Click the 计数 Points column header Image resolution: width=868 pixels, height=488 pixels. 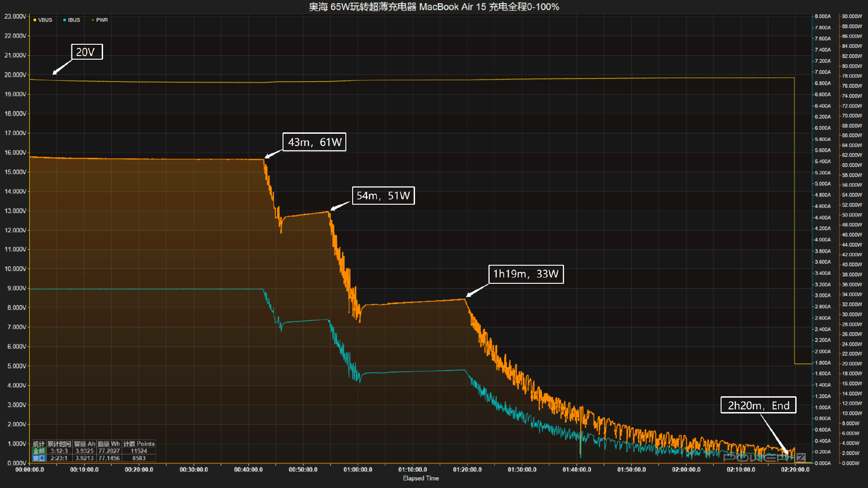point(139,444)
